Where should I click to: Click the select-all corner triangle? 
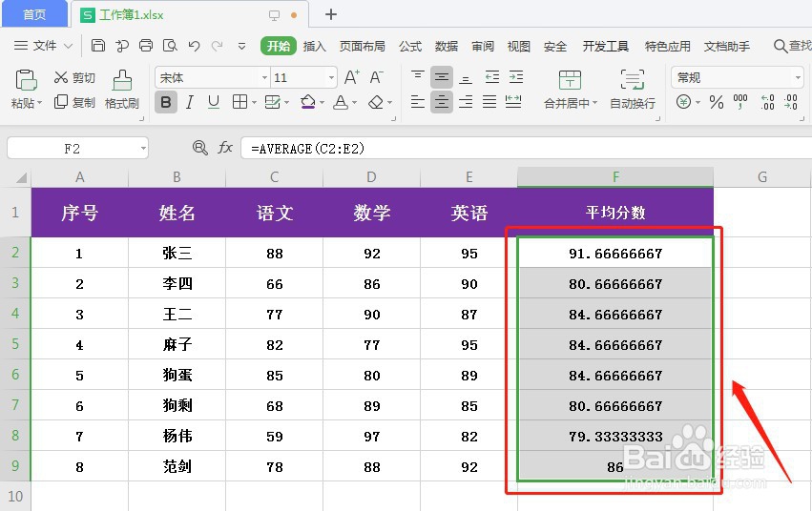pyautogui.click(x=21, y=177)
